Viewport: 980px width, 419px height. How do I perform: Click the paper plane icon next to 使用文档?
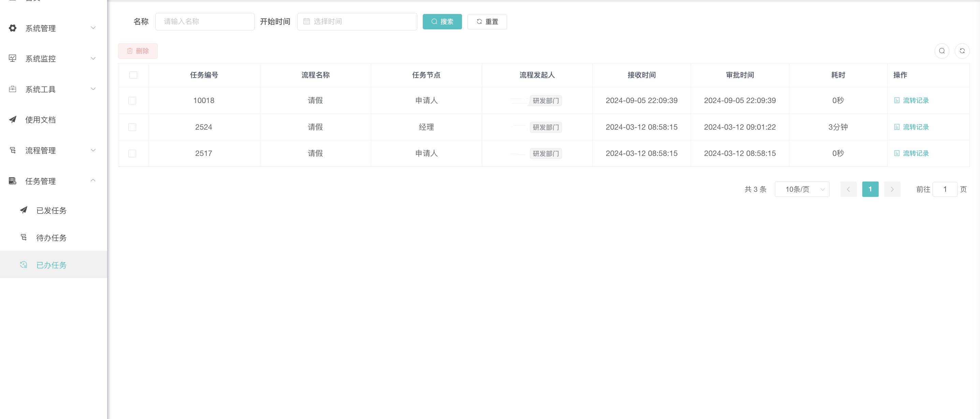(x=13, y=119)
